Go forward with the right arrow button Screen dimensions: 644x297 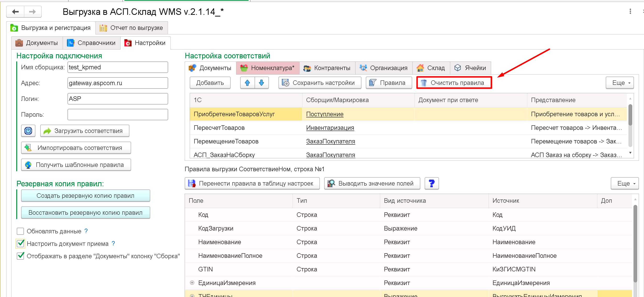click(x=33, y=11)
